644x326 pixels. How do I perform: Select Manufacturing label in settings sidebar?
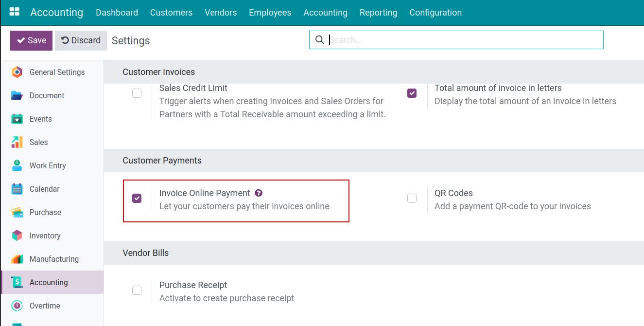(x=54, y=259)
